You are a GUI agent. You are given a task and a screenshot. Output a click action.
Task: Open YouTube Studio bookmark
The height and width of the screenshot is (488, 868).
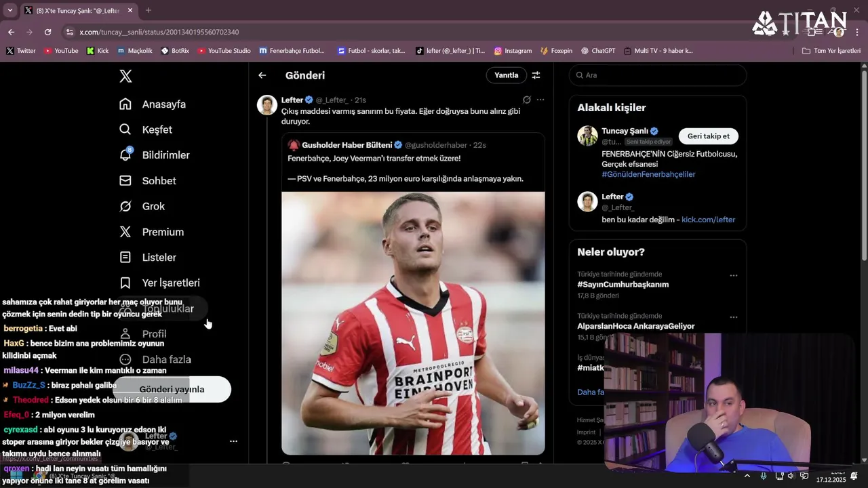click(224, 51)
